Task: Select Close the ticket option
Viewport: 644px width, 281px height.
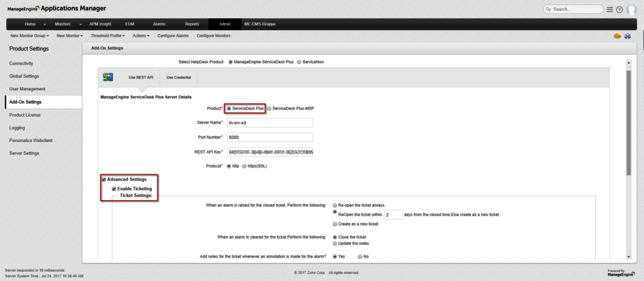Action: pyautogui.click(x=335, y=237)
